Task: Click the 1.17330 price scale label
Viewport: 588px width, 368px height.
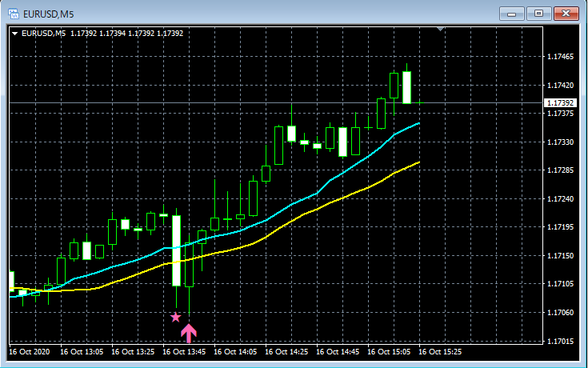Action: (x=560, y=142)
